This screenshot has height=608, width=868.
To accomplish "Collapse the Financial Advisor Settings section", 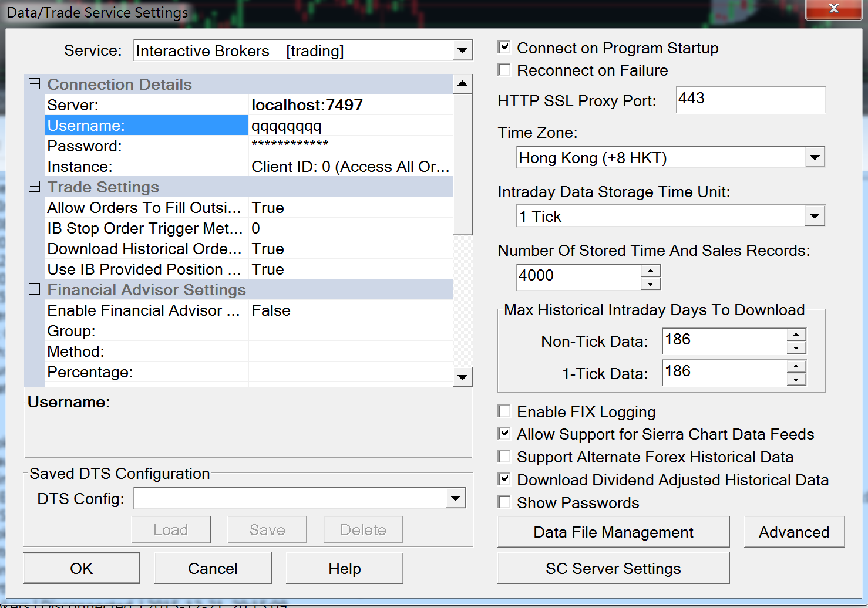I will (x=35, y=289).
